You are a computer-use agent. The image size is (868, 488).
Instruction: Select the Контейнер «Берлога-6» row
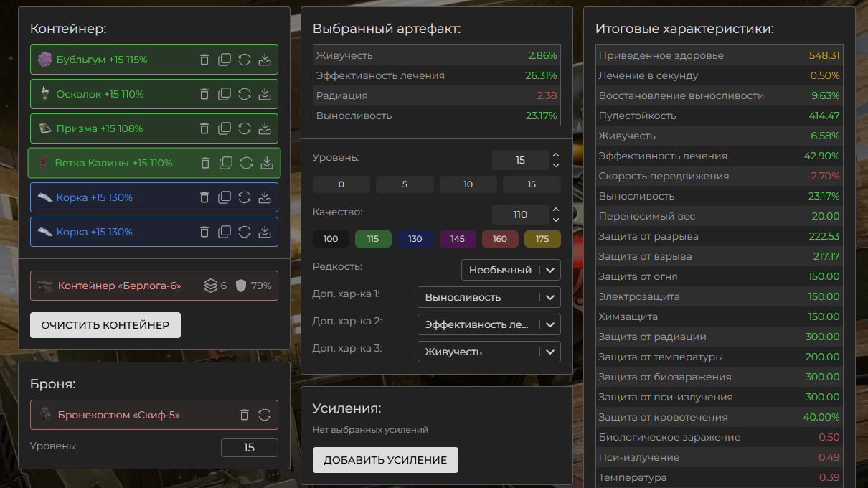(154, 286)
